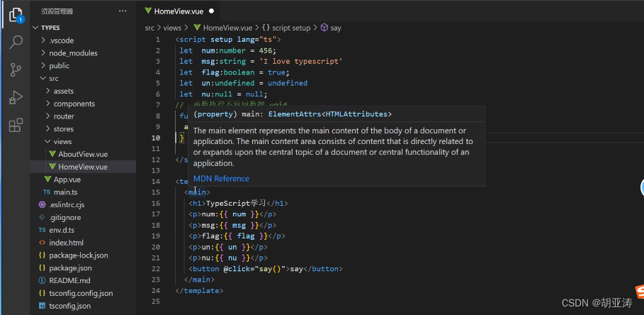644x315 pixels.
Task: Click the un:undefined declaration on line 5
Action: [254, 83]
